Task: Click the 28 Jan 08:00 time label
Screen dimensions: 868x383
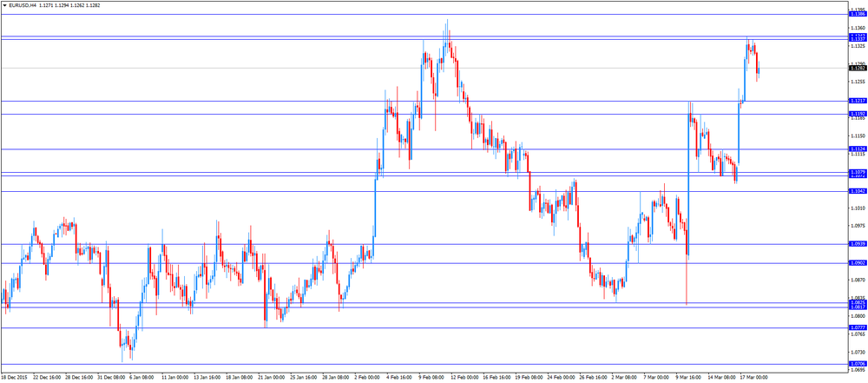Action: click(x=335, y=378)
